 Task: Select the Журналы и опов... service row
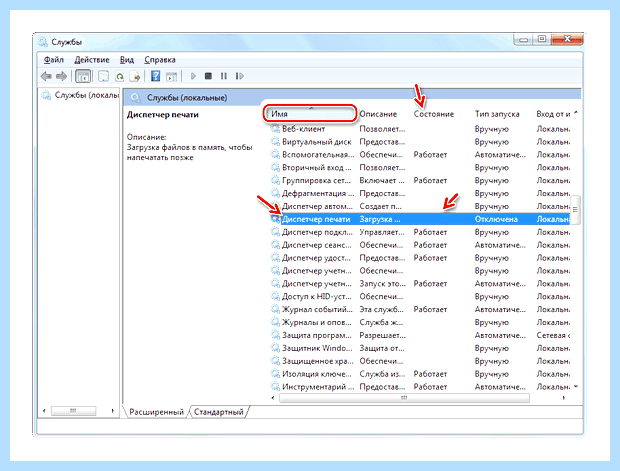420,322
